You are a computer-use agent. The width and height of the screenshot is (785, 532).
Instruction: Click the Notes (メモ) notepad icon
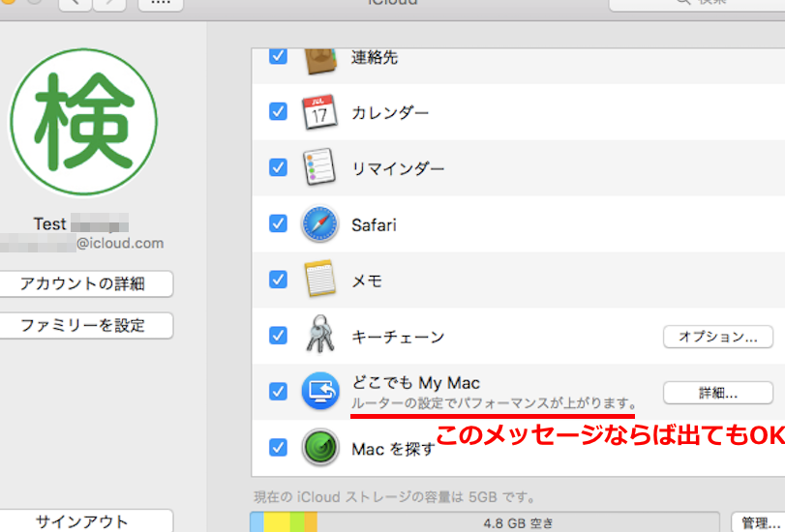(320, 279)
